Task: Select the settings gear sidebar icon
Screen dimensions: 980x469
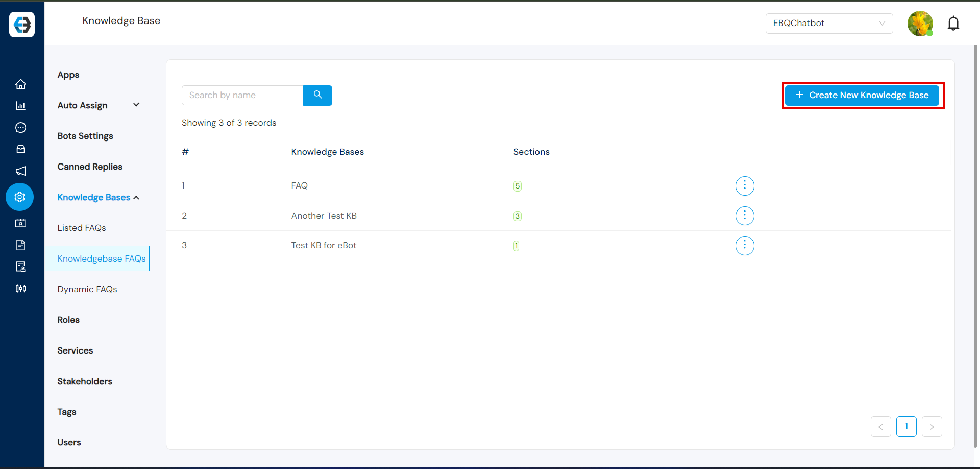Action: pos(20,197)
